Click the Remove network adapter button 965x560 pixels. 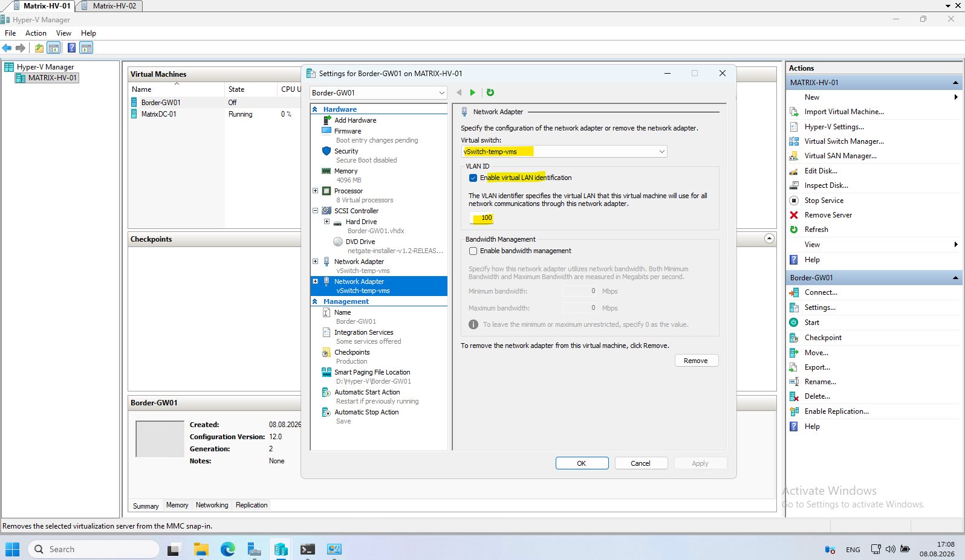point(696,361)
